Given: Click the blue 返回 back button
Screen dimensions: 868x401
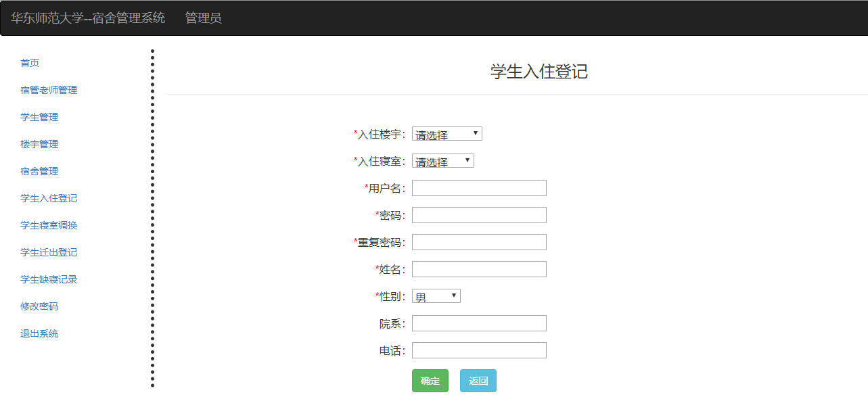Looking at the screenshot, I should [478, 381].
